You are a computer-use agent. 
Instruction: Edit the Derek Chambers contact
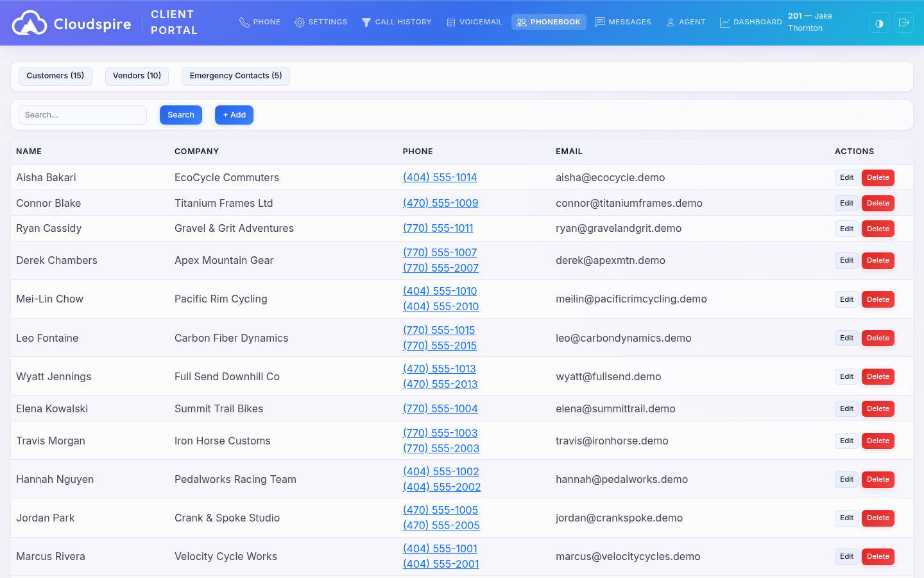coord(846,260)
